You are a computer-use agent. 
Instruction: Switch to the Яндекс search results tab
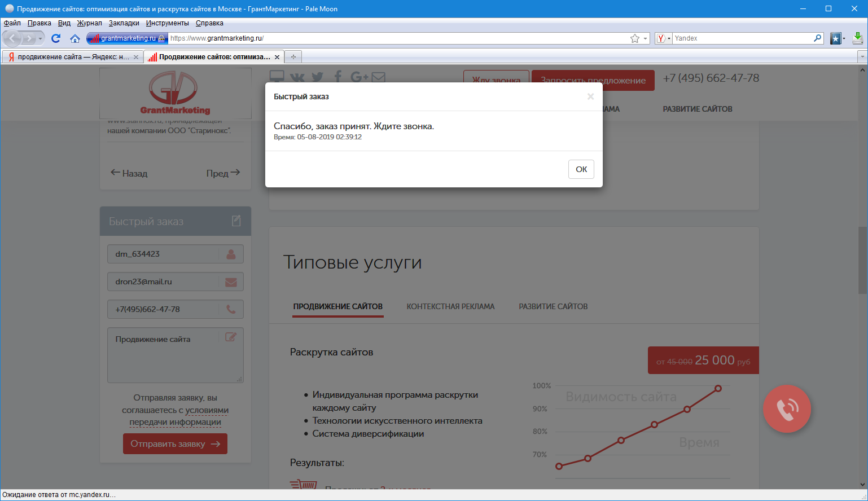pyautogui.click(x=72, y=57)
